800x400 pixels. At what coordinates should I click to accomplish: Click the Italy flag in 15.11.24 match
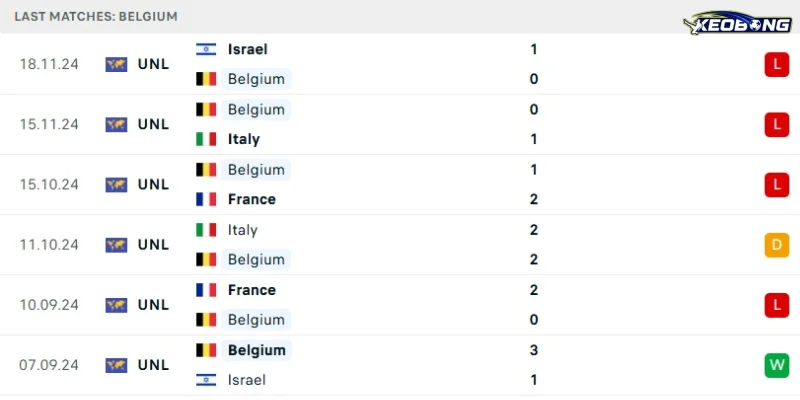click(x=206, y=139)
